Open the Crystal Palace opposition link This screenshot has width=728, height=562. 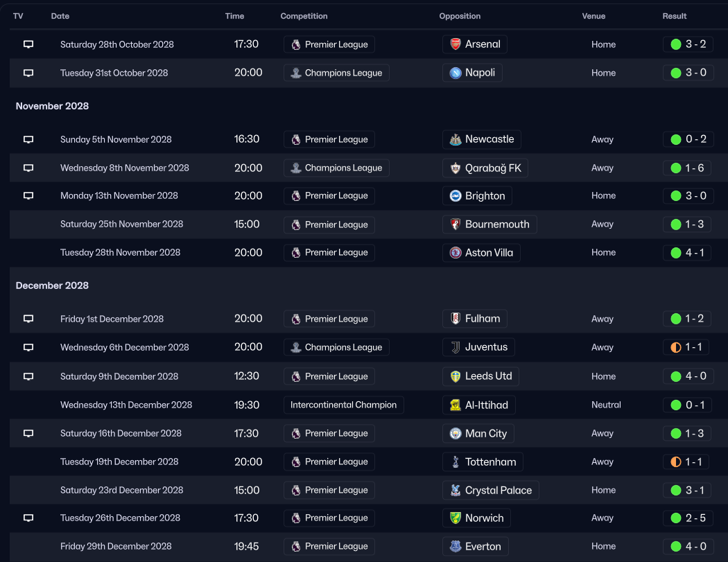(x=490, y=490)
